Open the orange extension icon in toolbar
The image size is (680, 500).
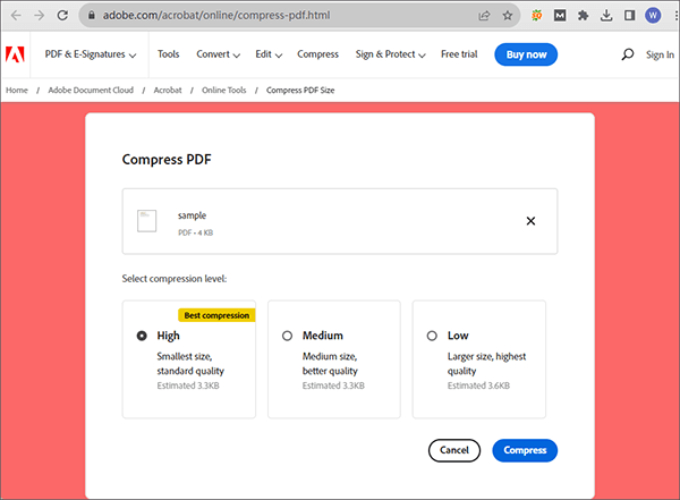[x=536, y=16]
